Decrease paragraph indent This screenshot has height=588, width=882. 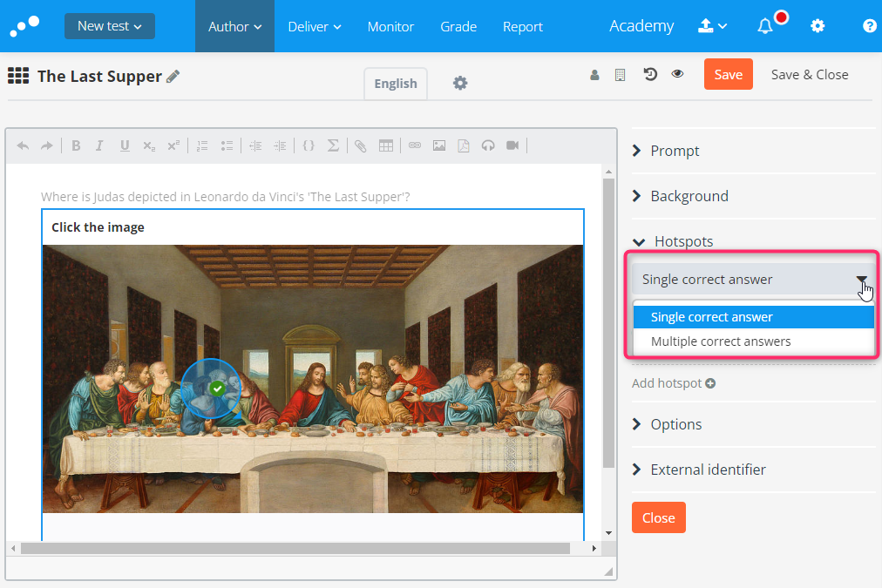pos(255,146)
